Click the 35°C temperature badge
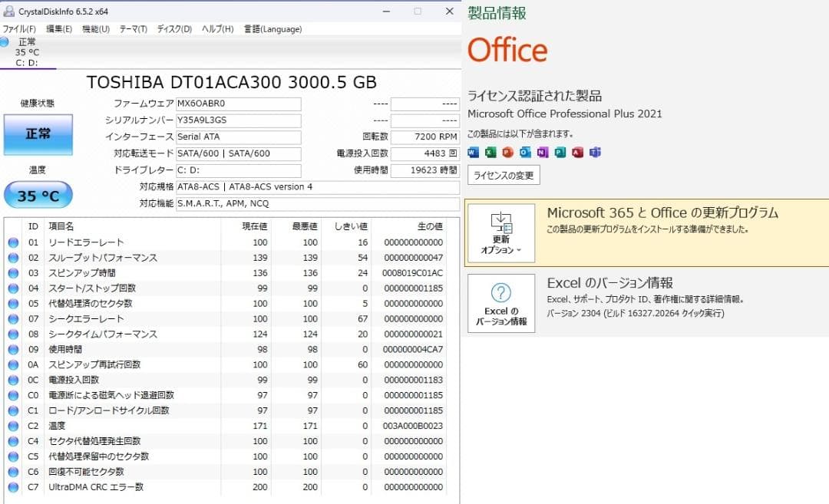Viewport: 829px width, 504px height. pyautogui.click(x=38, y=196)
